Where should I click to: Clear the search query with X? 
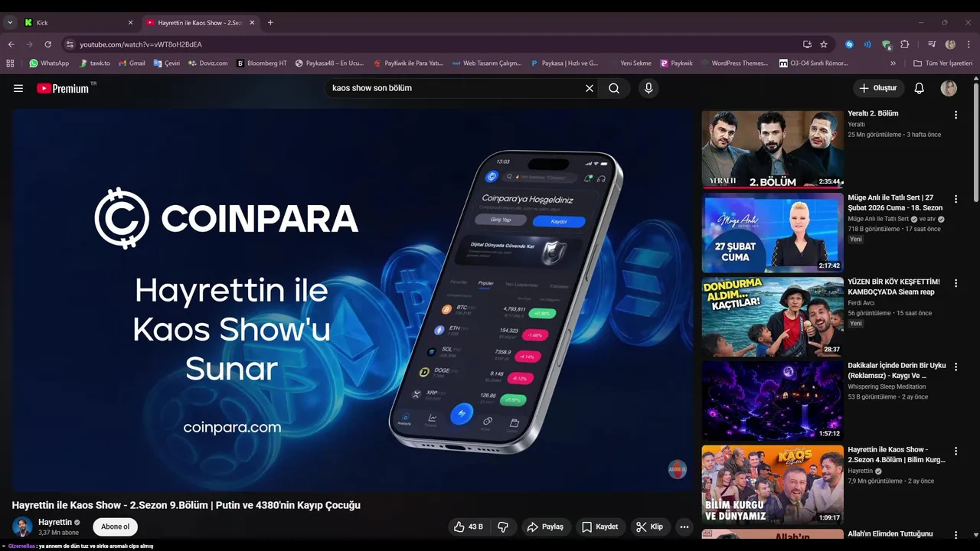click(x=590, y=88)
